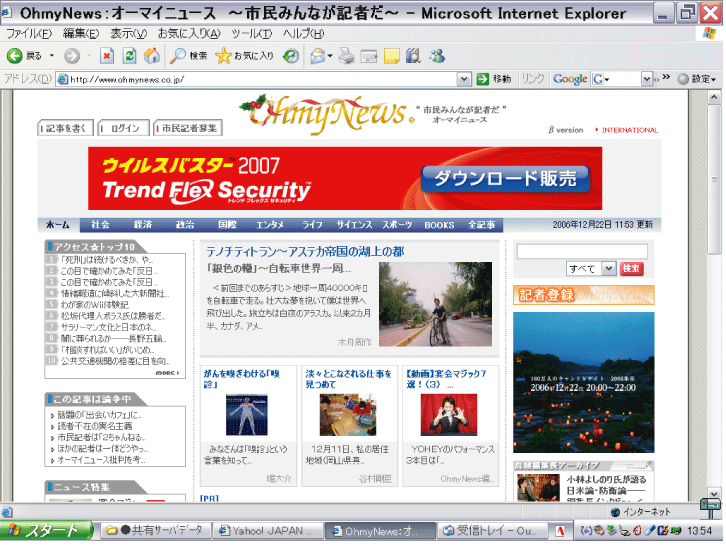Open the 表示(V) menu
This screenshot has height=546, width=726.
[128, 33]
